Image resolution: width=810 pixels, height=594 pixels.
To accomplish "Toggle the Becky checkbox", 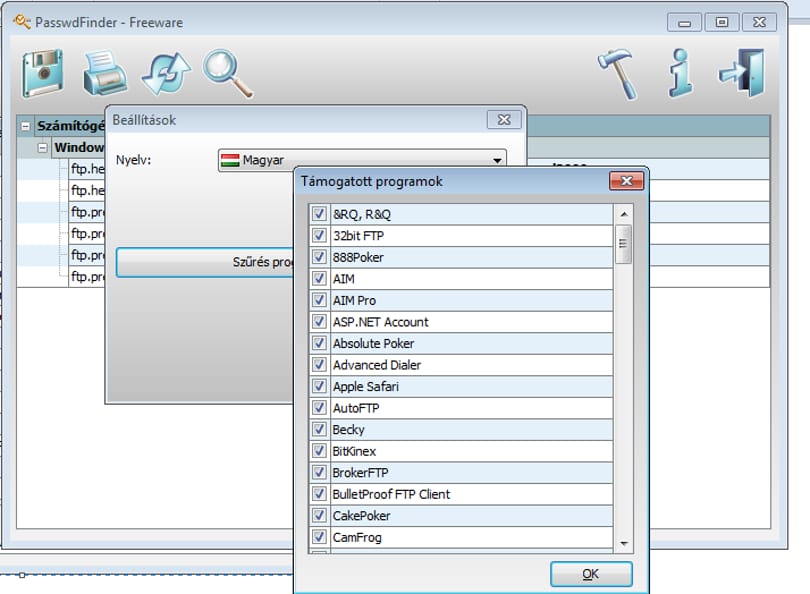I will (x=319, y=429).
